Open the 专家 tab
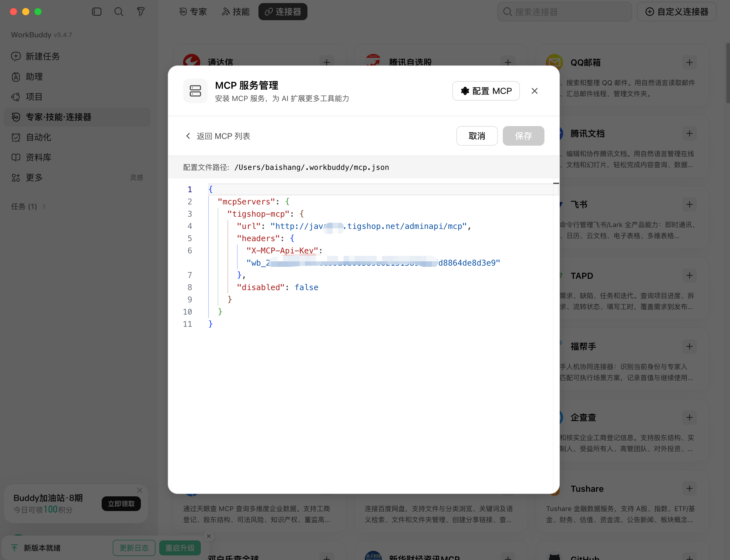 coord(193,12)
